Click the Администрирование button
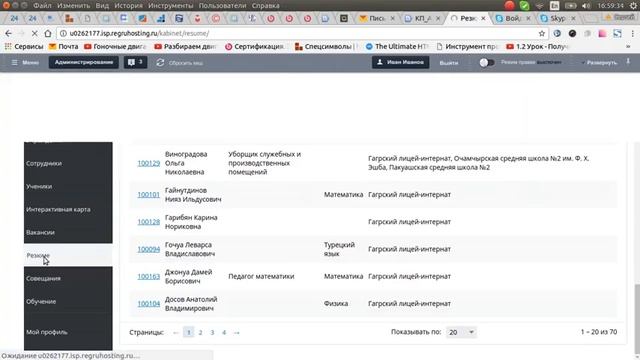 [x=84, y=62]
